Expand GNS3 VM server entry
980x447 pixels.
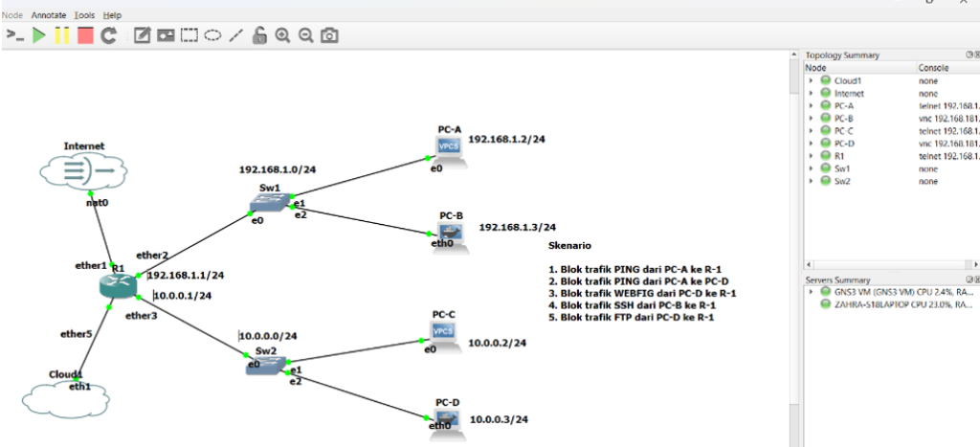click(812, 292)
